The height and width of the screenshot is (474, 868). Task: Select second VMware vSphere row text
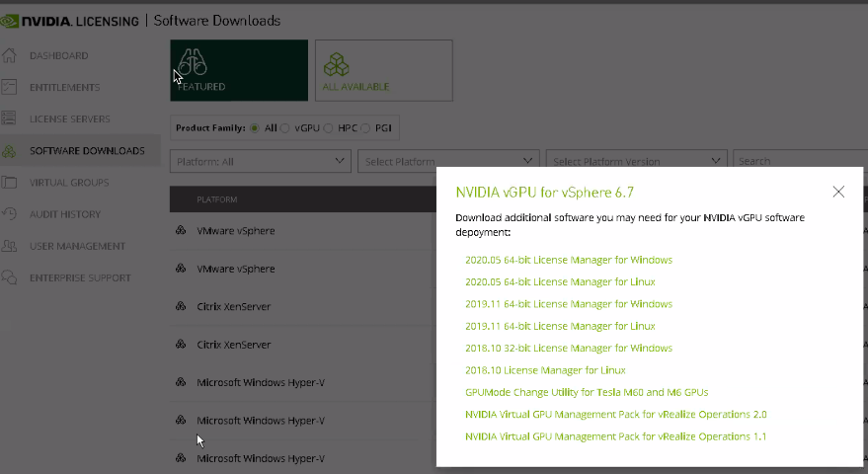point(236,269)
